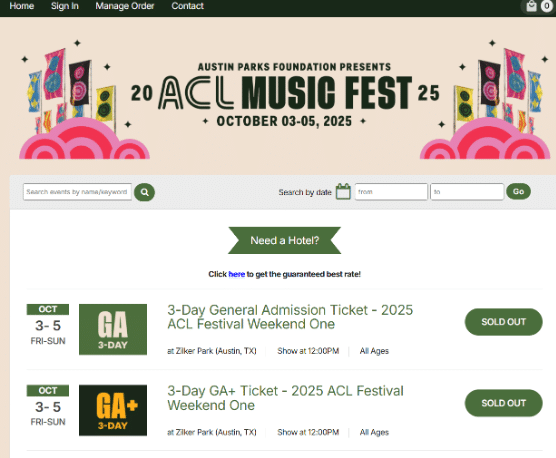Viewport: 556px width, 458px height.
Task: Click the 'Search by date' label
Action: click(x=305, y=192)
